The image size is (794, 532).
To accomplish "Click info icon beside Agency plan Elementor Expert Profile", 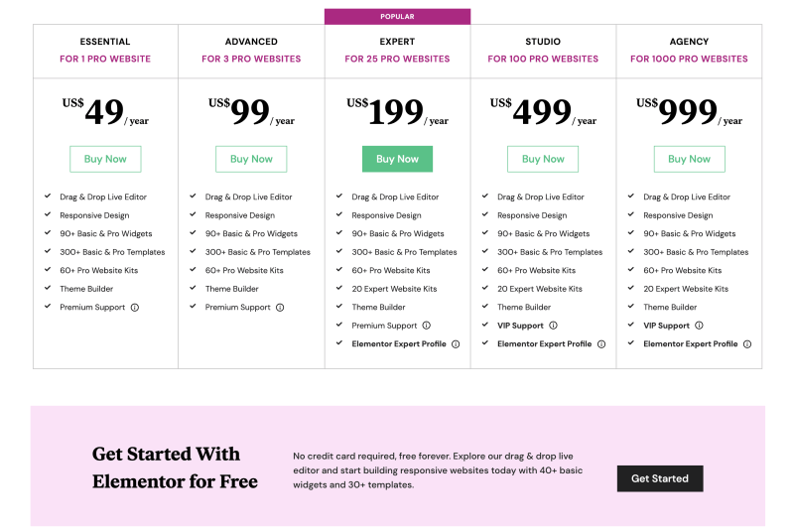I will click(747, 344).
